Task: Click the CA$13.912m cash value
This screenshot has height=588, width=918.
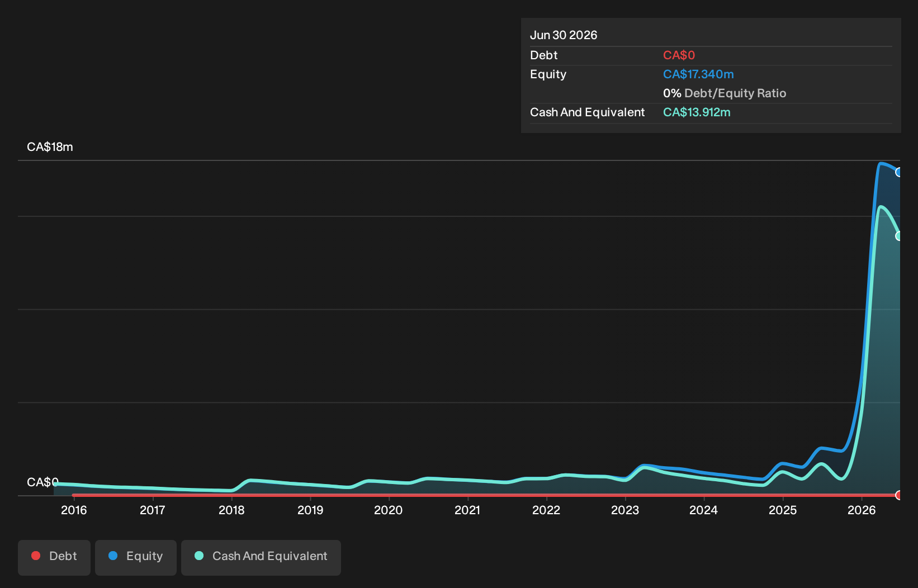Action: coord(697,112)
